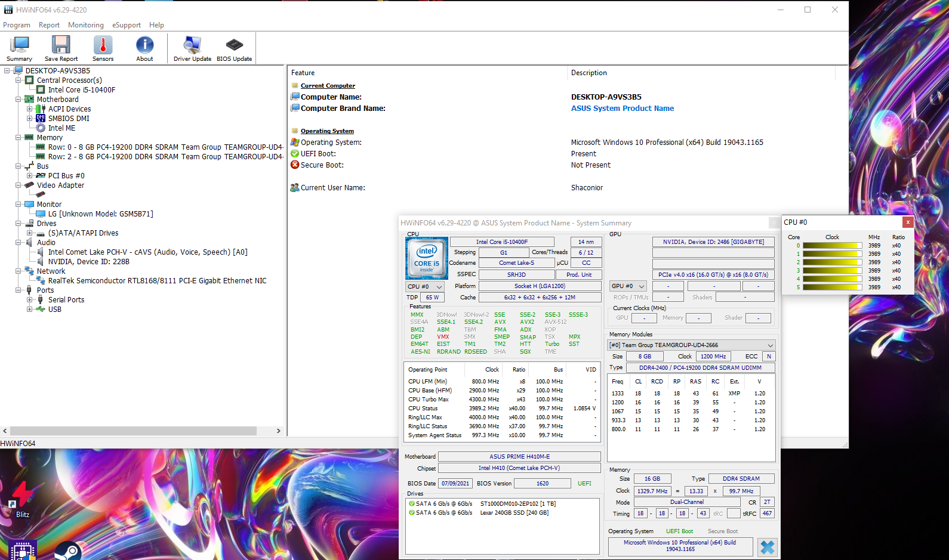Select memory Row: 2 module entry
The height and width of the screenshot is (560, 949).
pos(165,157)
